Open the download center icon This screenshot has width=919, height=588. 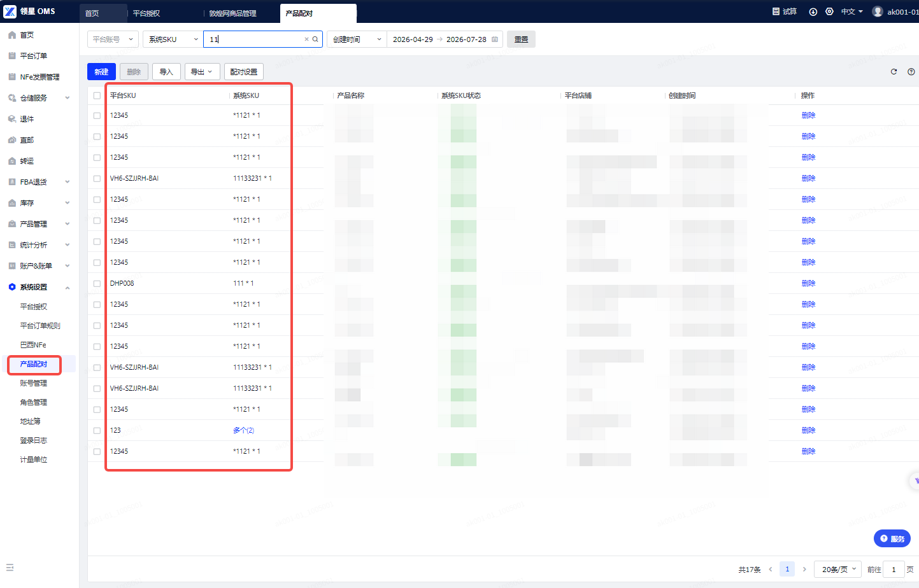click(813, 11)
